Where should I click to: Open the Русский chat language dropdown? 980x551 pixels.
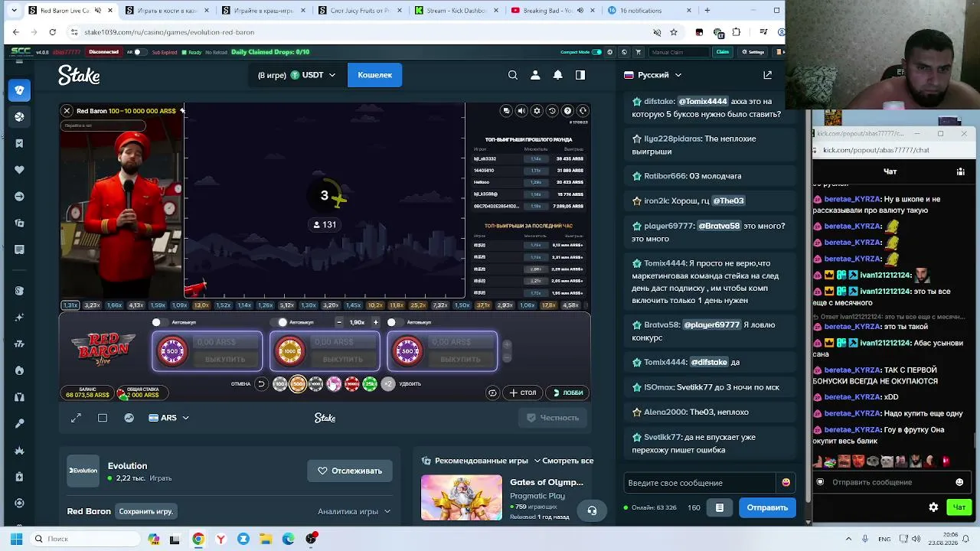point(652,75)
